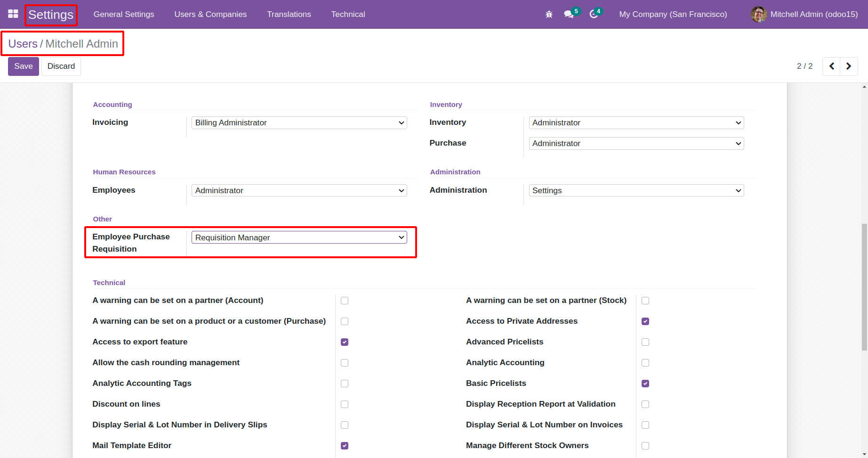Image resolution: width=868 pixels, height=458 pixels.
Task: Navigate back to Users breadcrumb
Action: tap(23, 44)
